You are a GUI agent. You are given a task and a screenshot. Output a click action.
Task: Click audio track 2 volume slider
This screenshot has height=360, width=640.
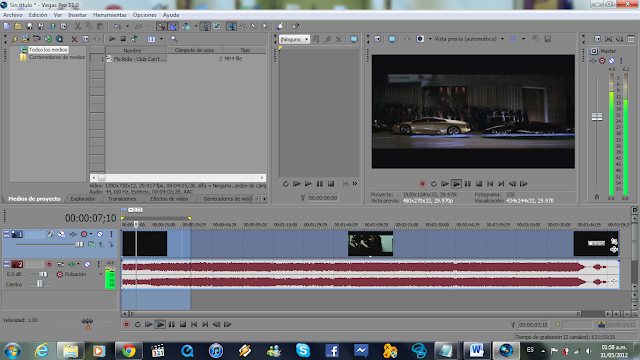(42, 274)
